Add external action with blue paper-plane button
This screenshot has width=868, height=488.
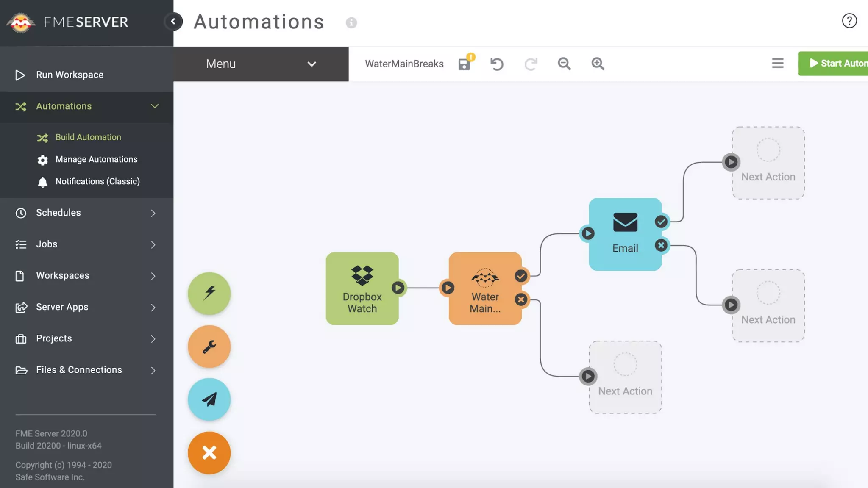point(209,399)
